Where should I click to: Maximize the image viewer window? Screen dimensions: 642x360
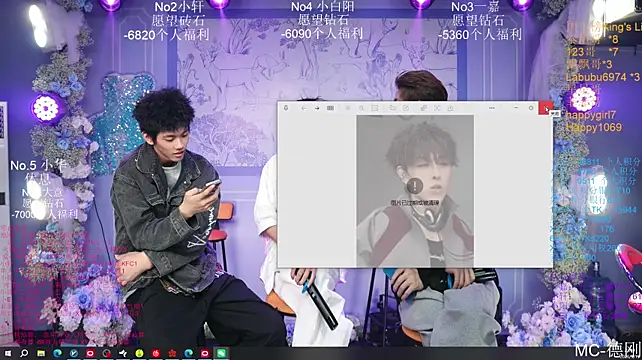531,108
